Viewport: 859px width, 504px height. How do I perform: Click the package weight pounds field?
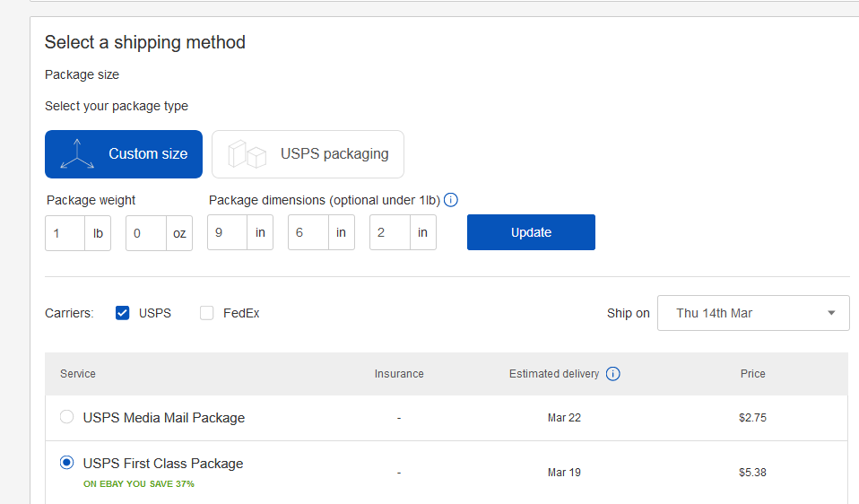point(65,233)
